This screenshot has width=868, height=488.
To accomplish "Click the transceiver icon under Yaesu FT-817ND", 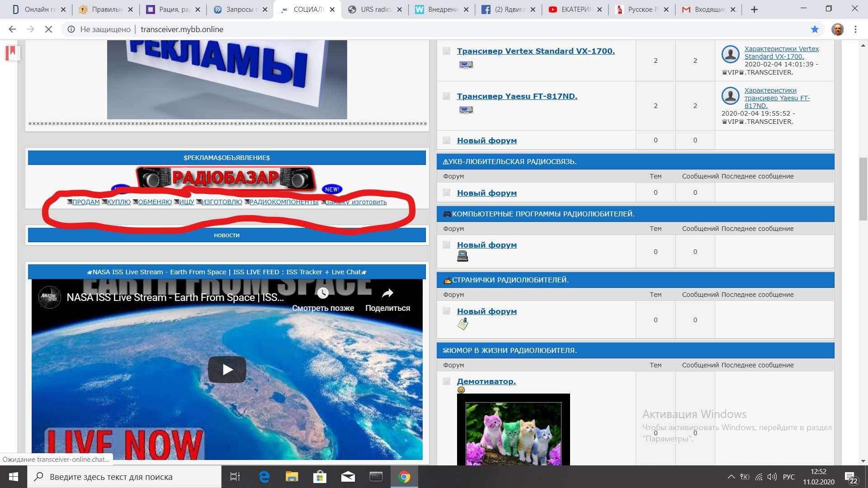I will click(466, 110).
